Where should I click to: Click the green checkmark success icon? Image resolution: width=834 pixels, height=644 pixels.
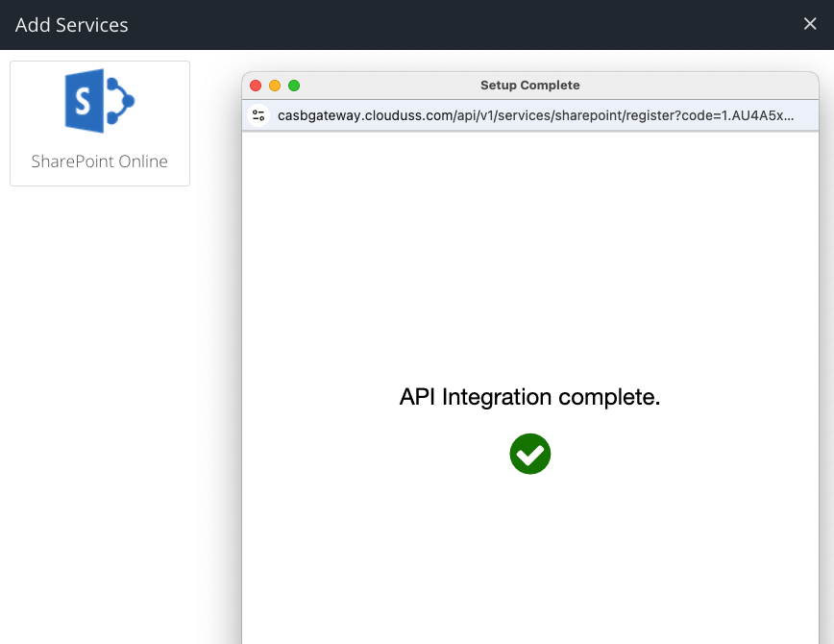click(x=530, y=454)
